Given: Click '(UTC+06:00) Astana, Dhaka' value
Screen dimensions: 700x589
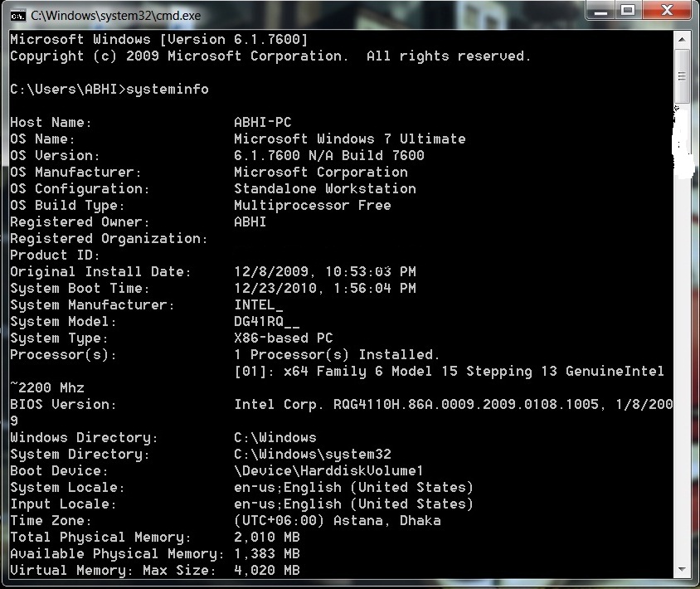Looking at the screenshot, I should pos(338,521).
